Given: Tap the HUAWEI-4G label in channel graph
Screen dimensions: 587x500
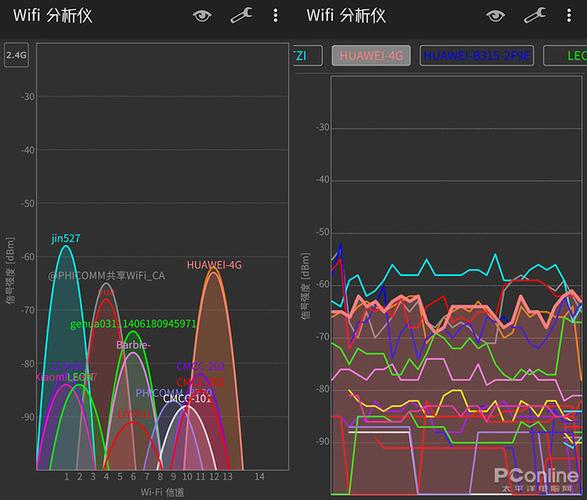Looking at the screenshot, I should click(x=214, y=265).
